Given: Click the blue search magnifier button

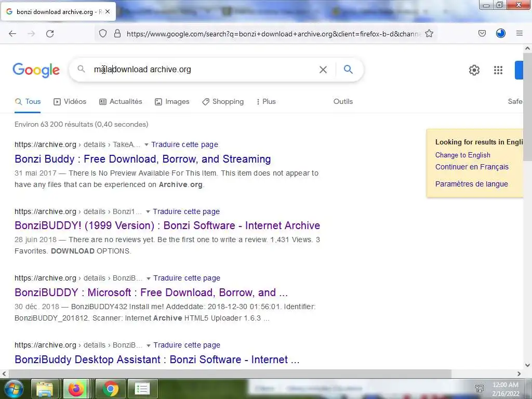Looking at the screenshot, I should (348, 70).
